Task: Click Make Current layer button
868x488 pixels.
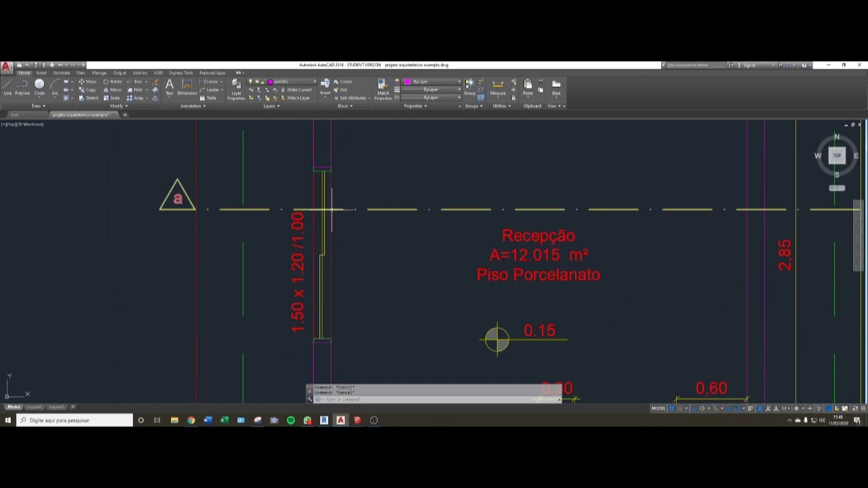Action: pyautogui.click(x=296, y=89)
